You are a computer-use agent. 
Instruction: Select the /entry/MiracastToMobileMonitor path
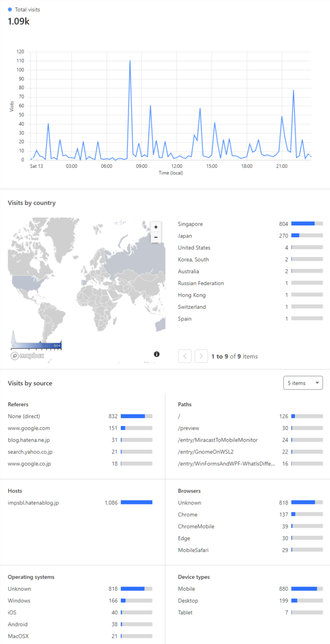(x=251, y=440)
